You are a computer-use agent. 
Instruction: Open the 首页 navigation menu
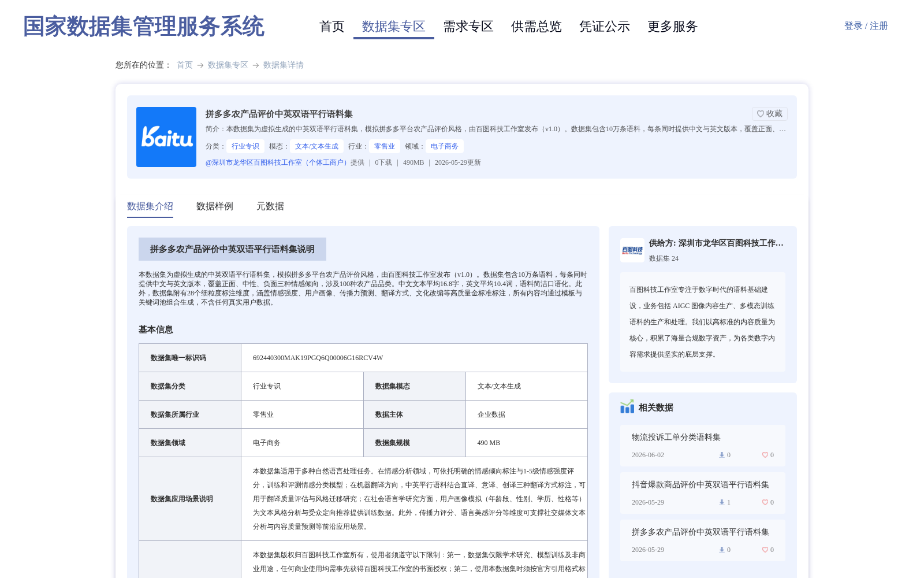332,27
